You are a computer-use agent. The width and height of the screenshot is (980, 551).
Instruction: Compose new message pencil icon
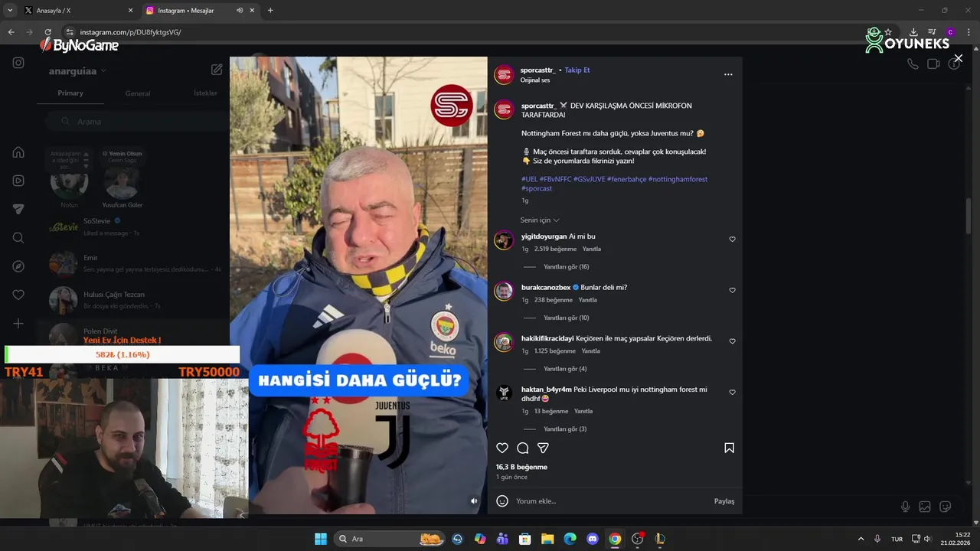coord(217,70)
